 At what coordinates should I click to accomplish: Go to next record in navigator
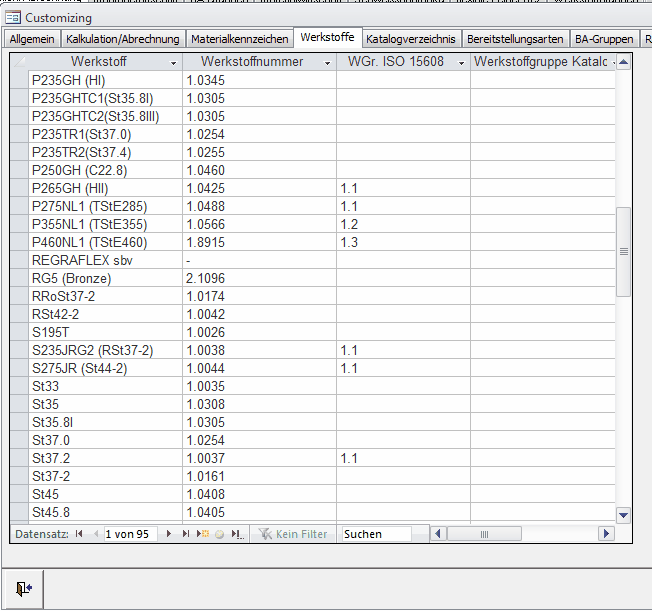coord(170,534)
